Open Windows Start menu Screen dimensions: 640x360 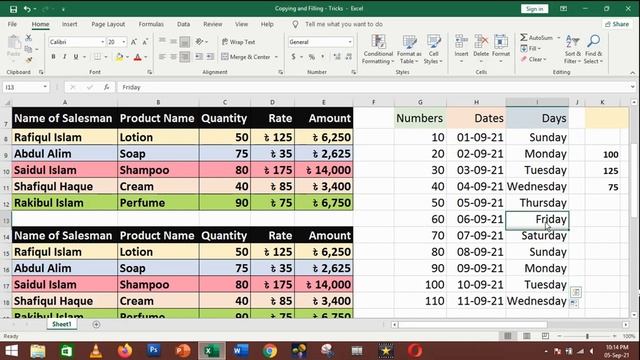click(11, 351)
